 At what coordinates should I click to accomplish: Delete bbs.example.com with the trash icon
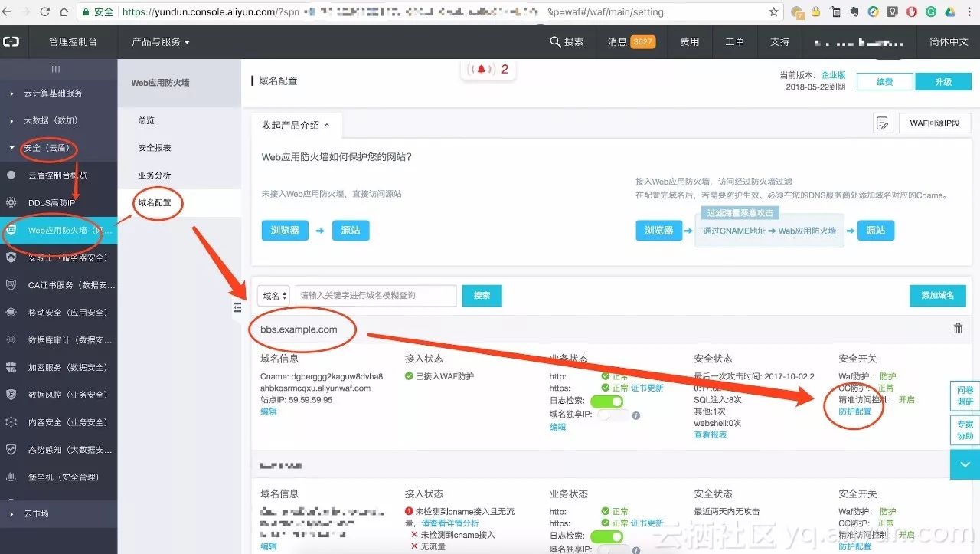958,329
